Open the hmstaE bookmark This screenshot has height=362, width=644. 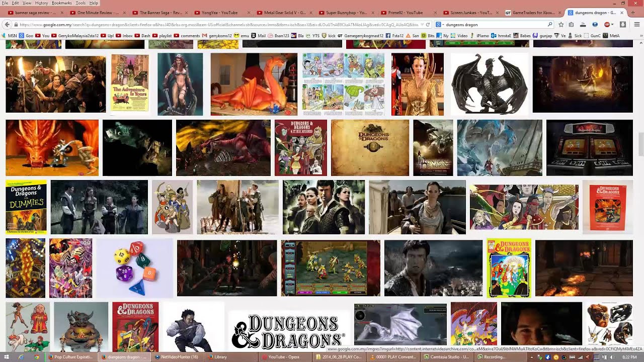point(501,36)
